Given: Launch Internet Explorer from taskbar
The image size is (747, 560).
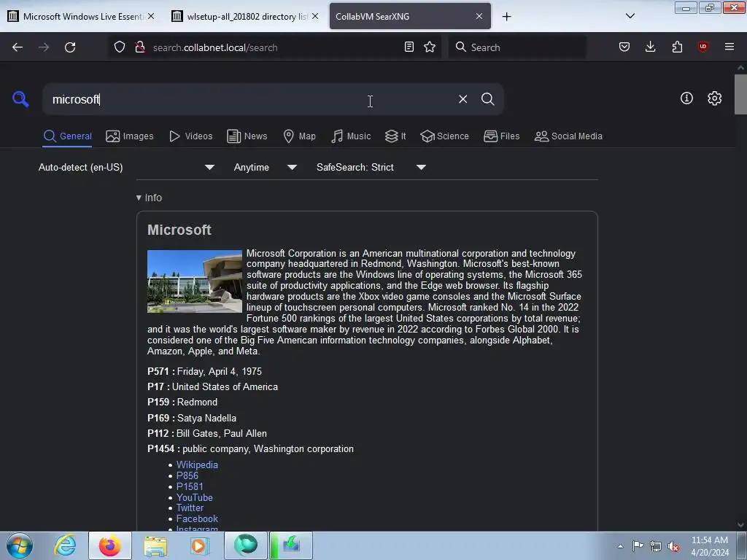Looking at the screenshot, I should click(65, 545).
